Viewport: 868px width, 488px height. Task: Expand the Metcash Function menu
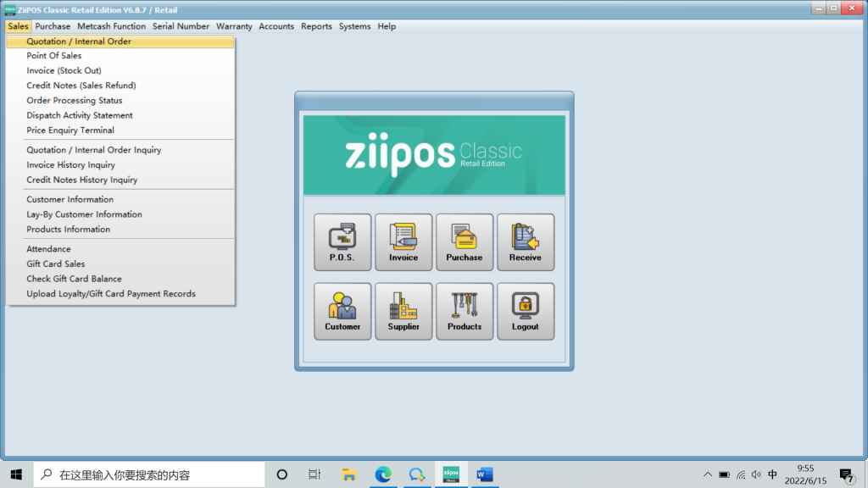[x=111, y=26]
